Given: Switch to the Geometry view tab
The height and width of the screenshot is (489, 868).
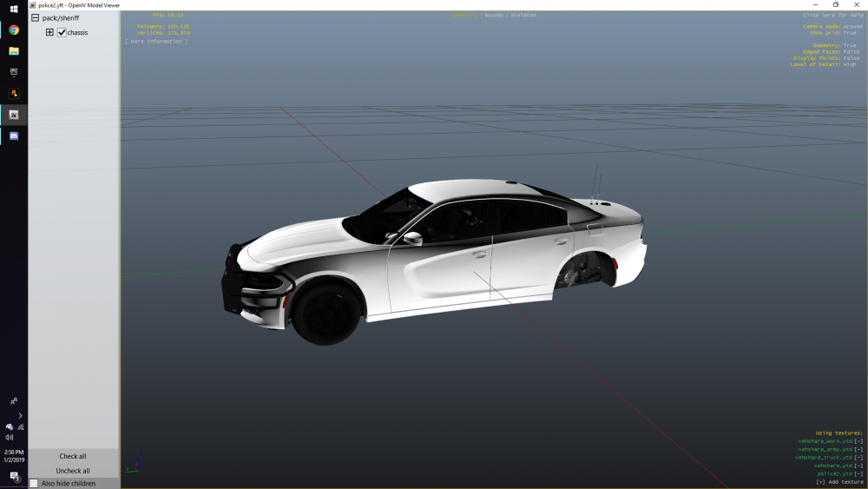Looking at the screenshot, I should click(x=464, y=15).
